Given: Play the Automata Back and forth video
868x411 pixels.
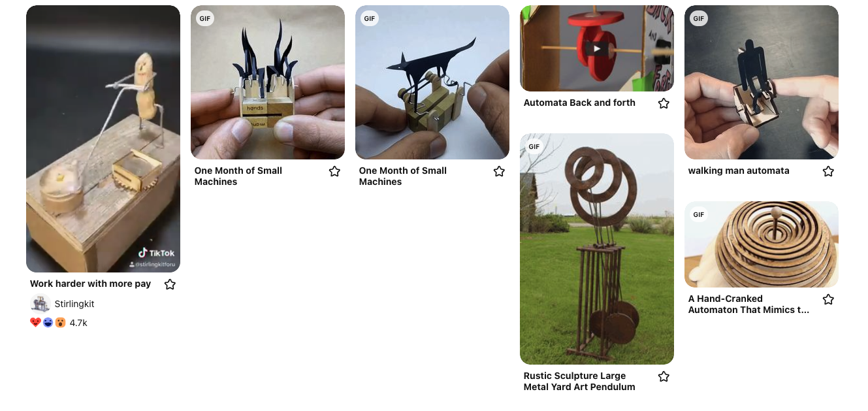Looking at the screenshot, I should pyautogui.click(x=596, y=48).
